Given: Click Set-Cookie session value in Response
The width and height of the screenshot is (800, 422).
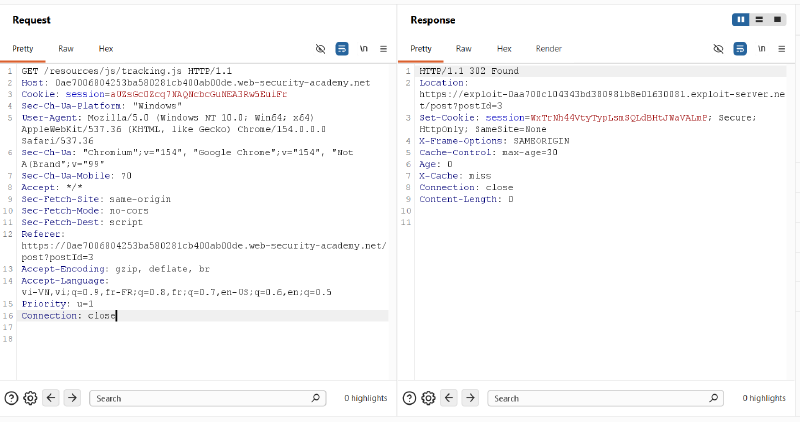Looking at the screenshot, I should (x=619, y=118).
